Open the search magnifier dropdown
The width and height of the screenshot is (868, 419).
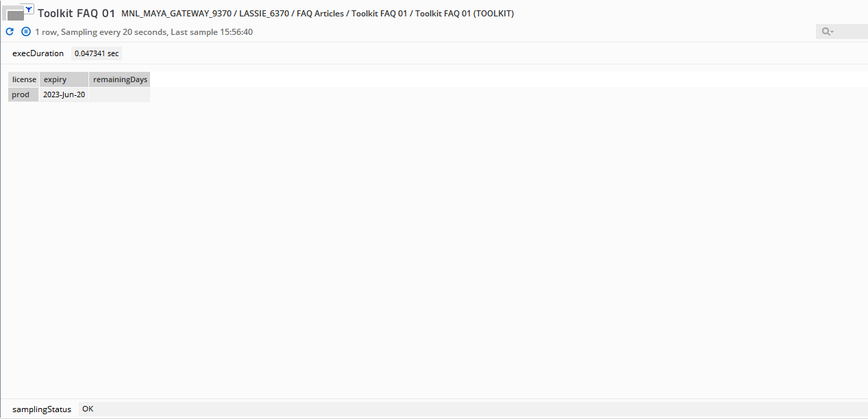tap(828, 31)
